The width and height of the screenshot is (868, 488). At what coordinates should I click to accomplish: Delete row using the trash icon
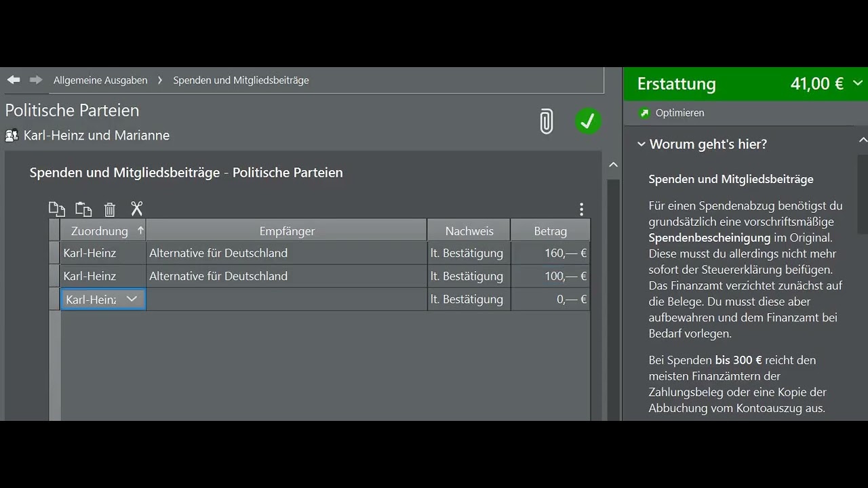point(110,209)
